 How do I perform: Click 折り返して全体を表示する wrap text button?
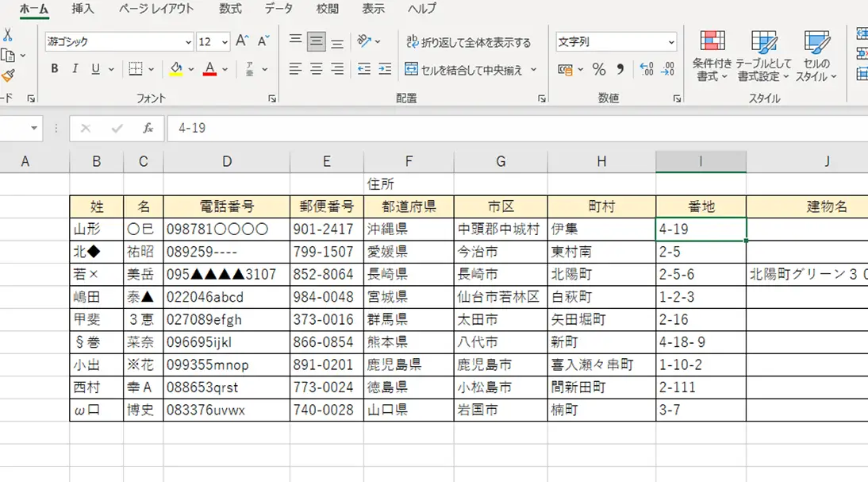(467, 42)
